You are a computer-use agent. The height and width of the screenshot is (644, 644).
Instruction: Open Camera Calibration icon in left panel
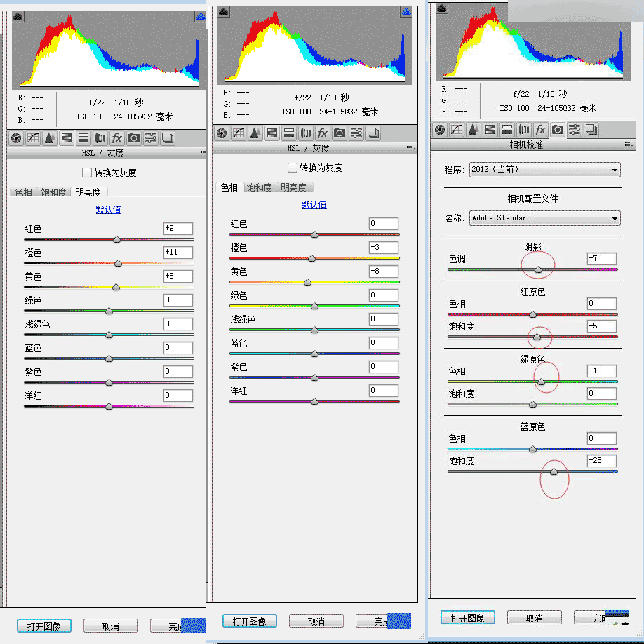(134, 138)
